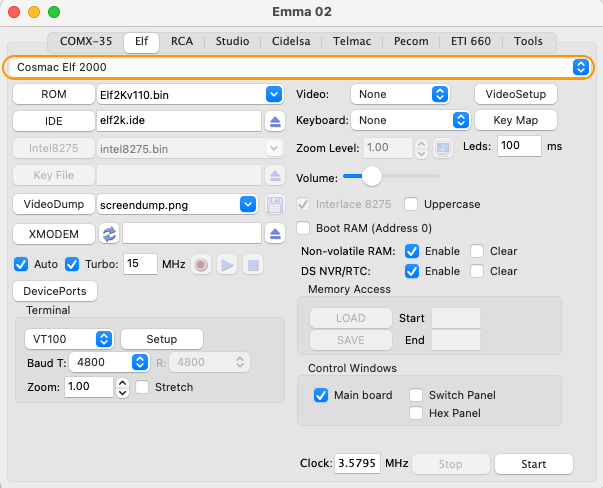Screen dimensions: 603x488
Task: Click the screendump save floppy icon
Action: [275, 204]
